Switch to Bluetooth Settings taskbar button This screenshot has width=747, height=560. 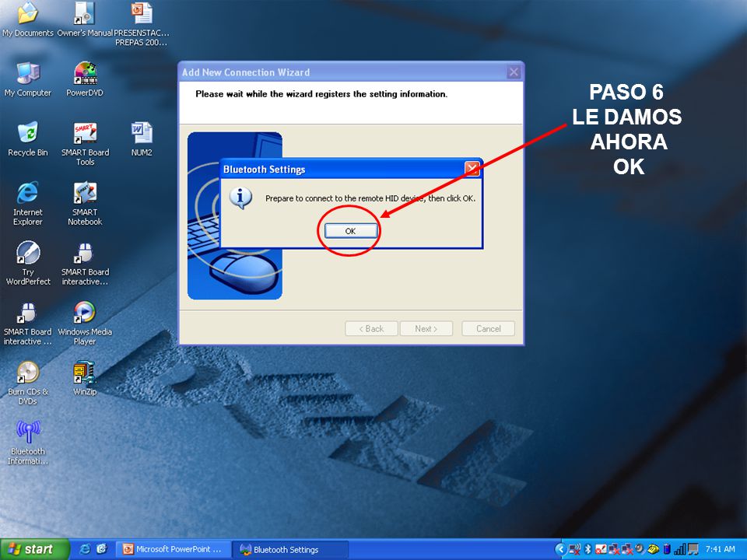[x=290, y=549]
